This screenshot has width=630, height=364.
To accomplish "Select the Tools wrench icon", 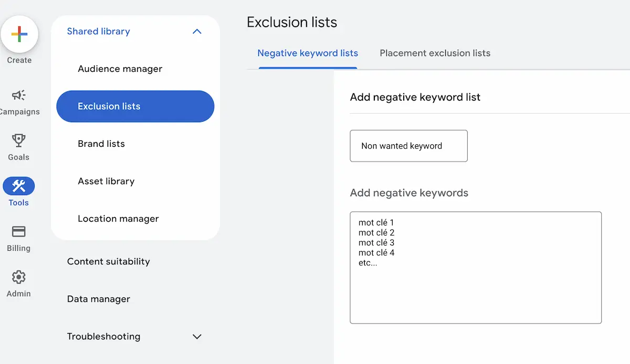I will tap(19, 186).
